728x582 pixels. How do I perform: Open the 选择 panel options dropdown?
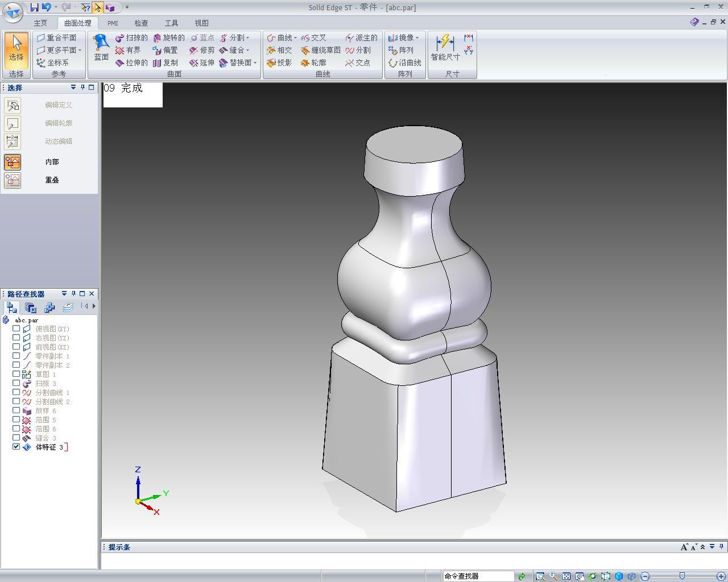click(x=73, y=88)
